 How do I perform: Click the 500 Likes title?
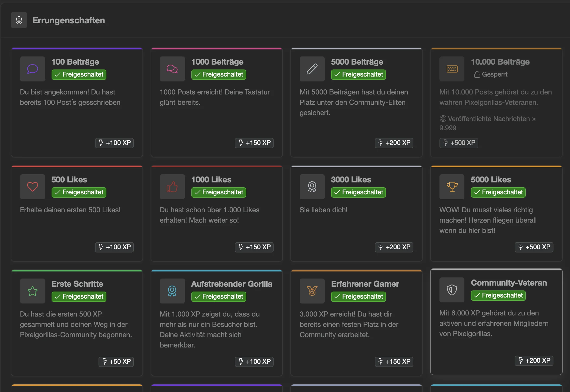[69, 180]
